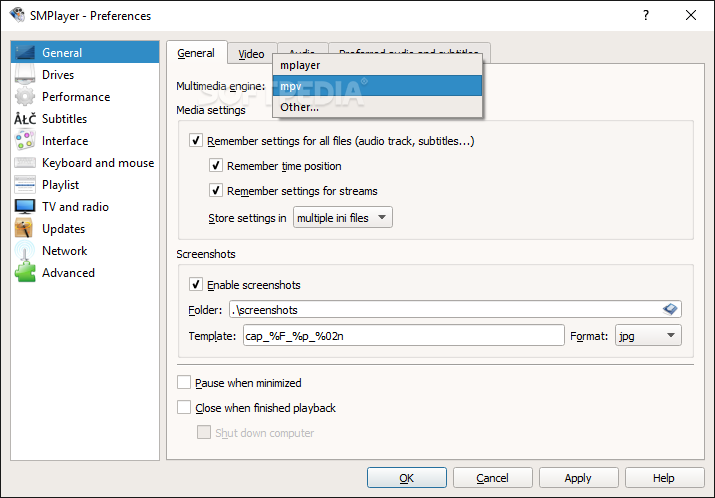Click the Interface palette icon
The width and height of the screenshot is (715, 498).
point(25,140)
